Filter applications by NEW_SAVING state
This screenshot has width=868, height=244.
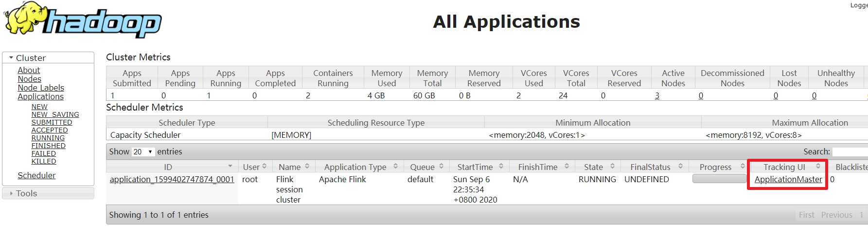(x=55, y=114)
